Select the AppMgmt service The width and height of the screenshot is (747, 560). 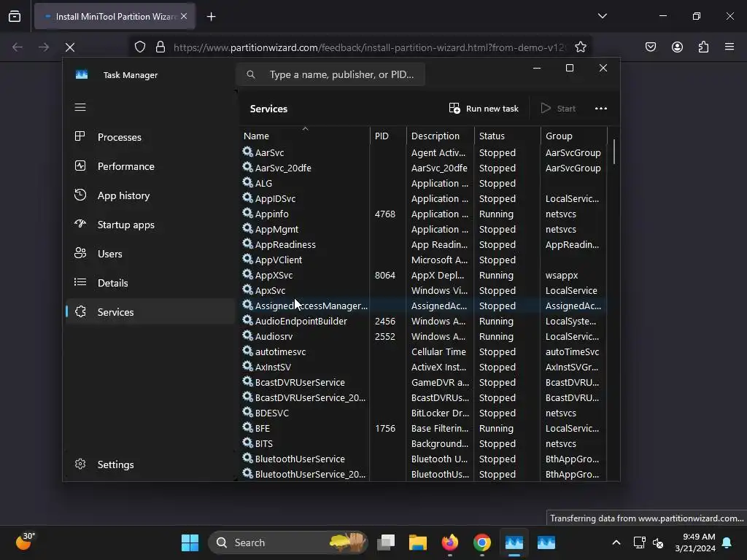pos(423,229)
